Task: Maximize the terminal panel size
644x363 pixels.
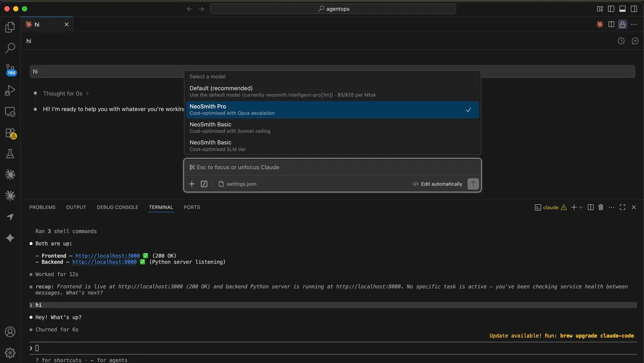Action: point(622,207)
